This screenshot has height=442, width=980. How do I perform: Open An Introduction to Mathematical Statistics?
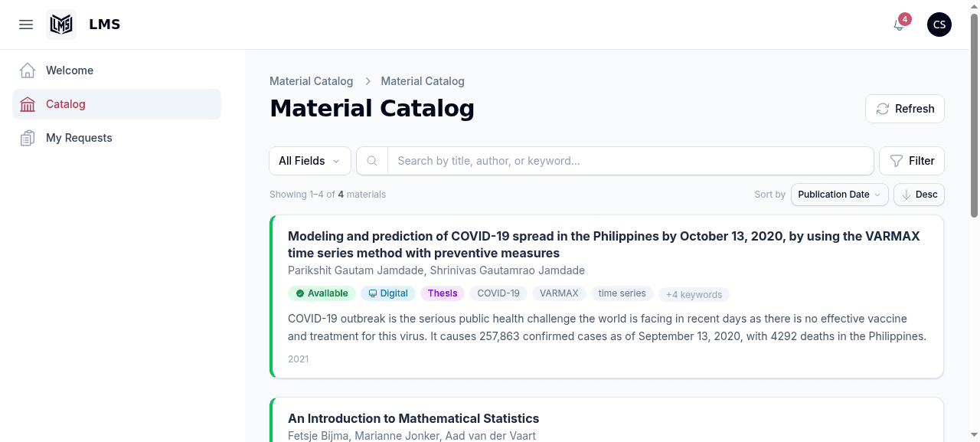pos(413,418)
